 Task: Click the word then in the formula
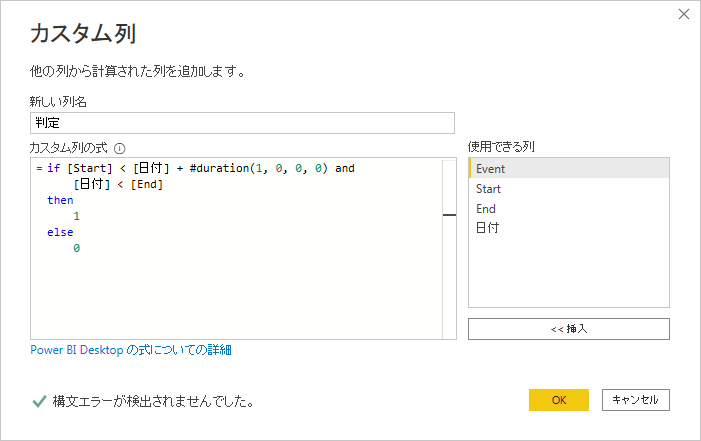tap(60, 200)
